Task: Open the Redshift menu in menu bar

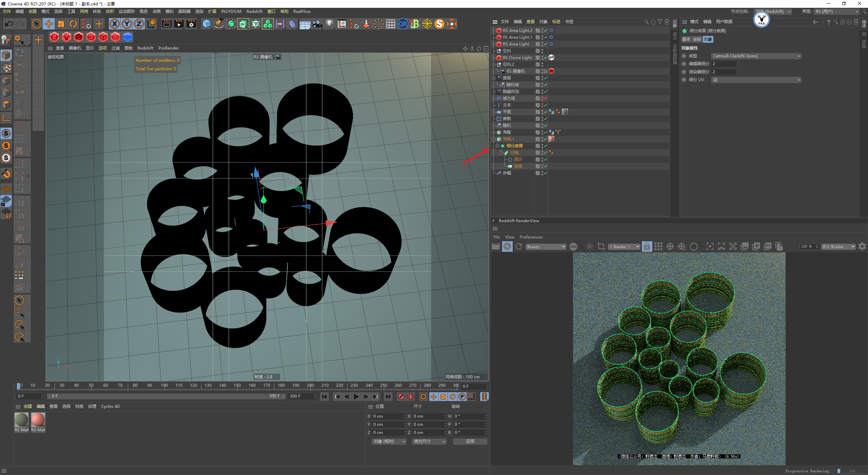Action: click(254, 12)
